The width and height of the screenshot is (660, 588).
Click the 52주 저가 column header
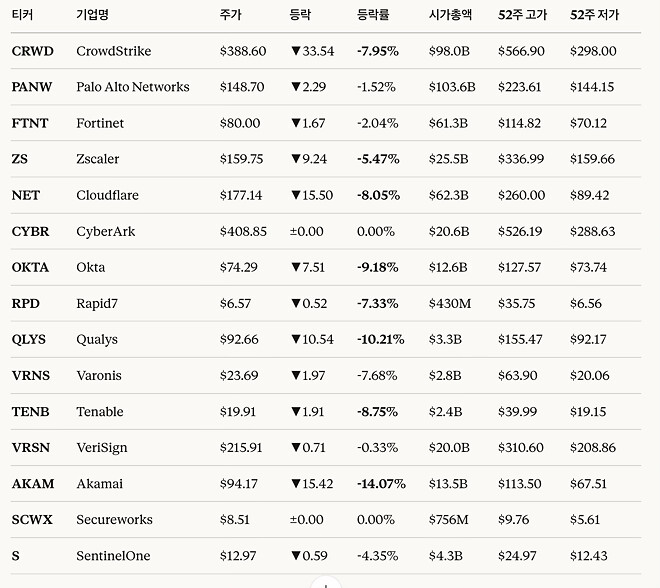click(594, 16)
